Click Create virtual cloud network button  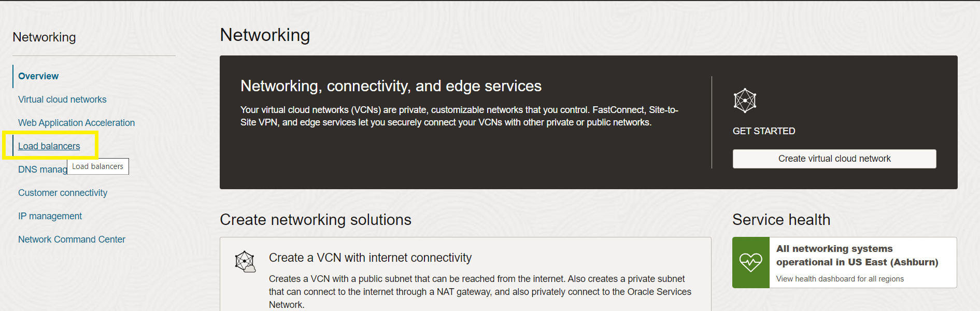tap(834, 159)
